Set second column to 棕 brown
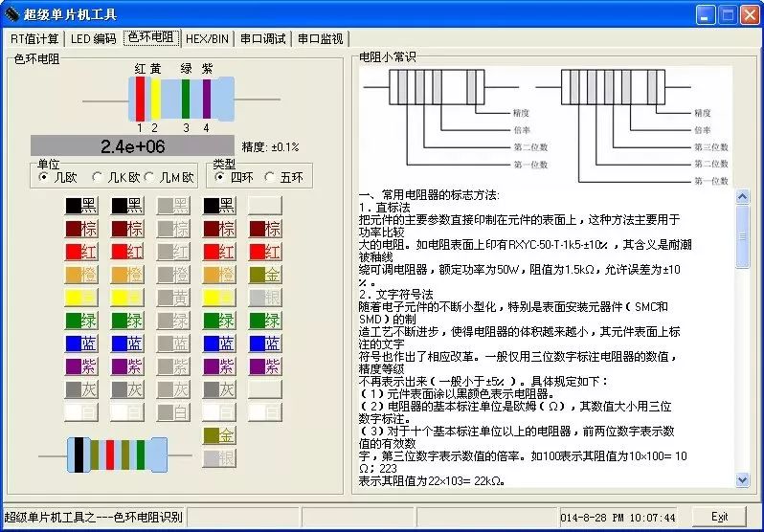 tap(127, 229)
